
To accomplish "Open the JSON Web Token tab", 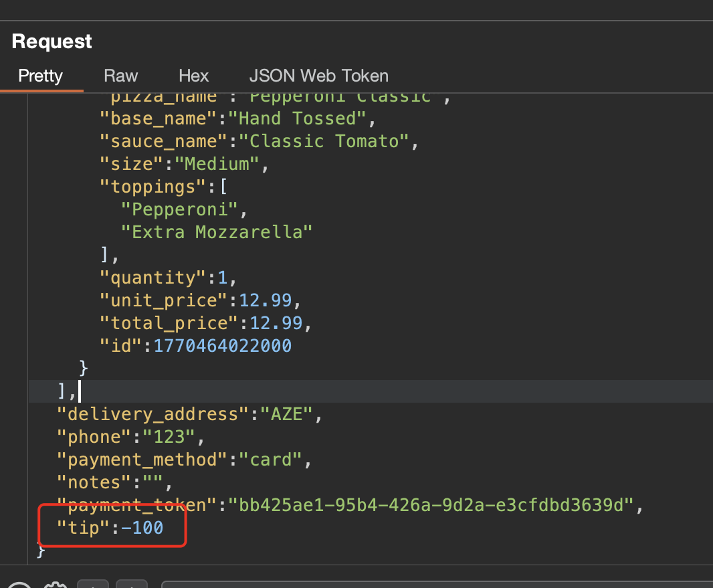I will 318,76.
